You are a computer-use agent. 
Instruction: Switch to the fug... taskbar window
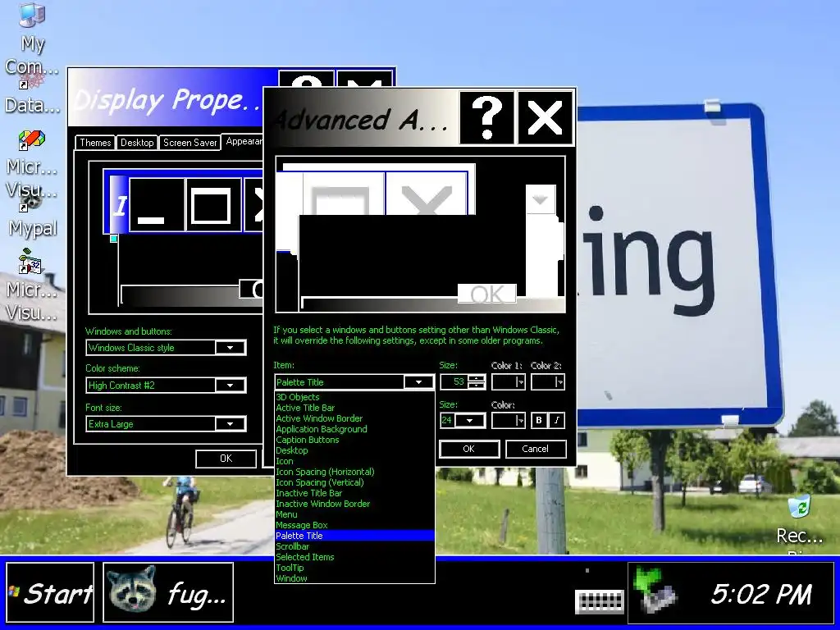tap(167, 592)
